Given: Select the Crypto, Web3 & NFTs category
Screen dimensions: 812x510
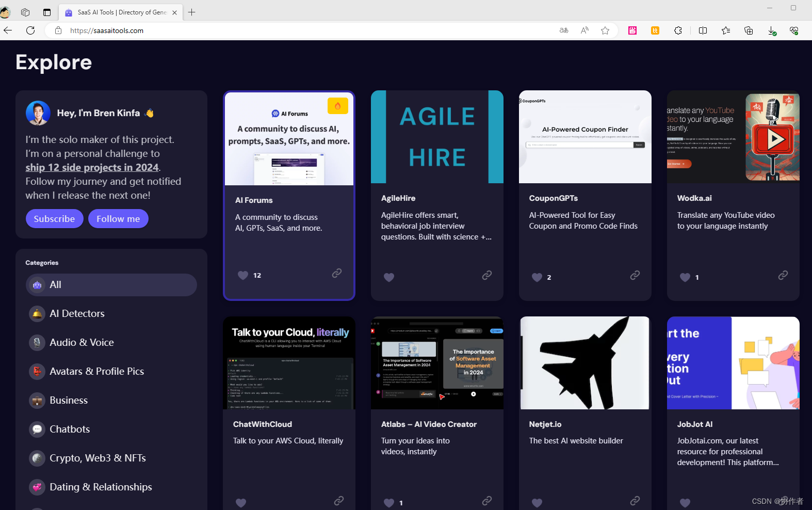Looking at the screenshot, I should [x=111, y=458].
